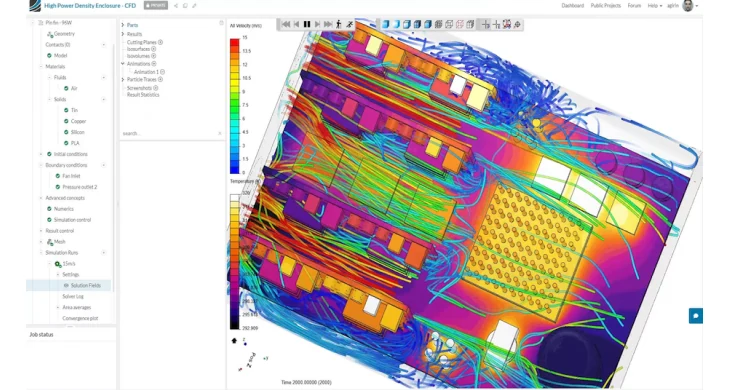The height and width of the screenshot is (390, 730).
Task: Click the third blue cube wireframe-edge icon
Action: (x=407, y=24)
